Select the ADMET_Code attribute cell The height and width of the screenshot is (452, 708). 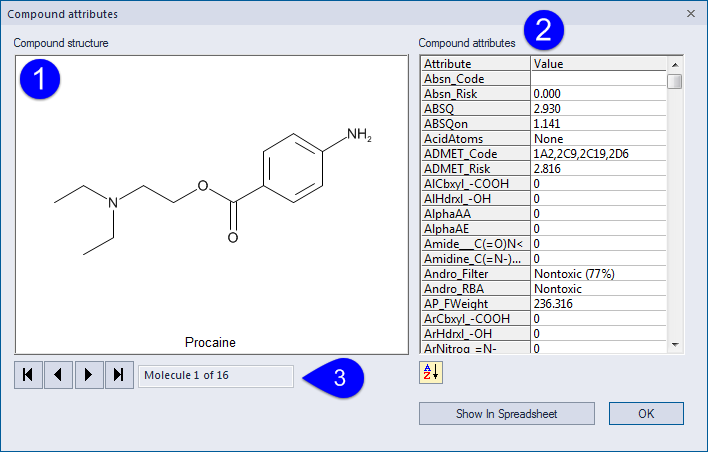click(x=476, y=154)
